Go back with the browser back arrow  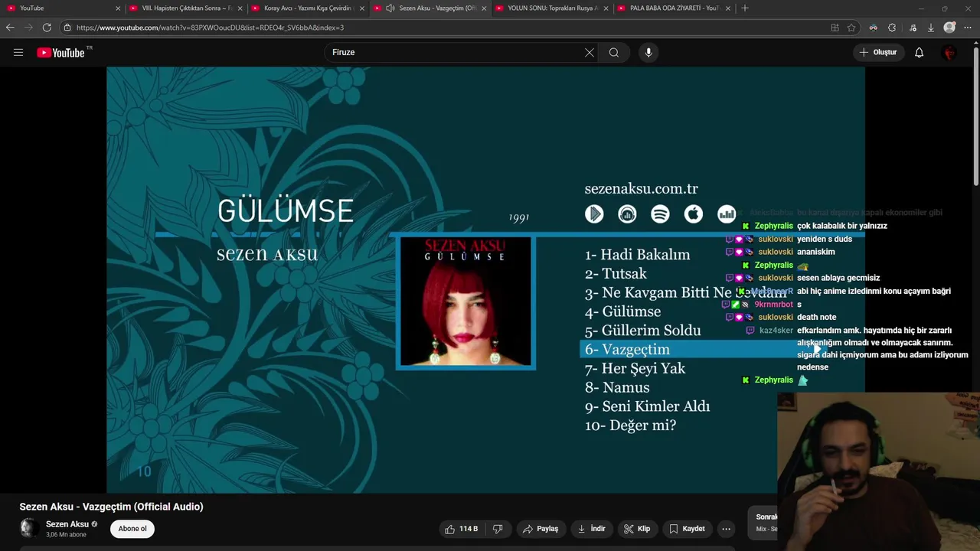click(x=10, y=28)
